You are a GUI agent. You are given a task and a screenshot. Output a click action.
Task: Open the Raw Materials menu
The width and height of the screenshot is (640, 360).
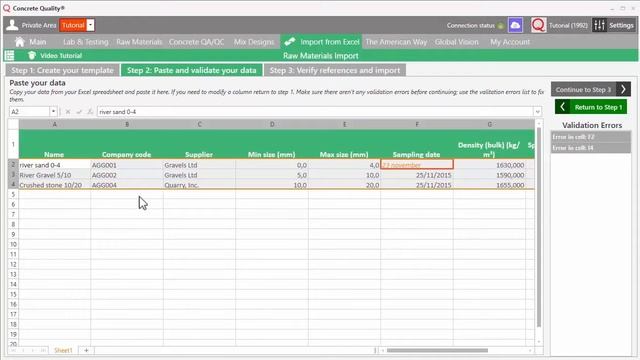(x=139, y=42)
